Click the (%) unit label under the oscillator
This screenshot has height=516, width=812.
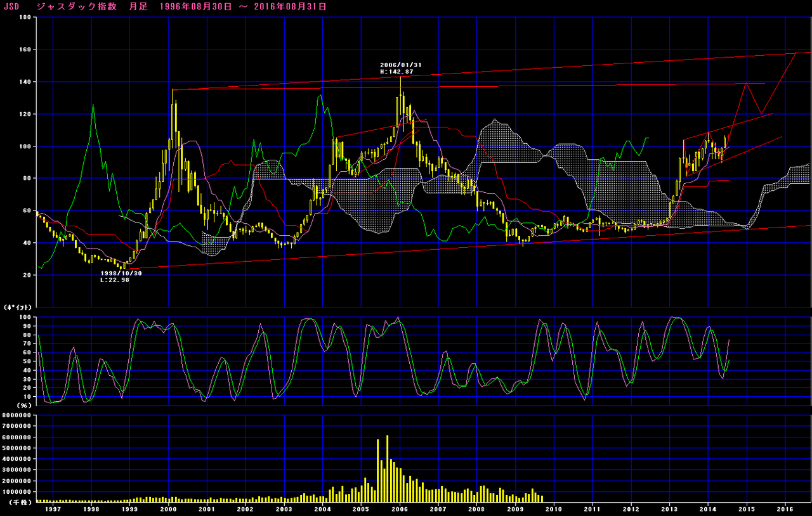click(x=25, y=404)
